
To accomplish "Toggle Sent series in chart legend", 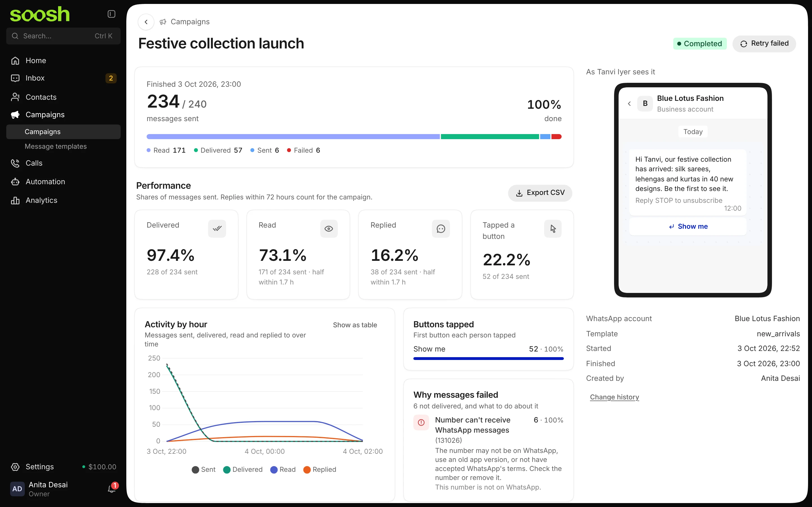I will (x=203, y=470).
